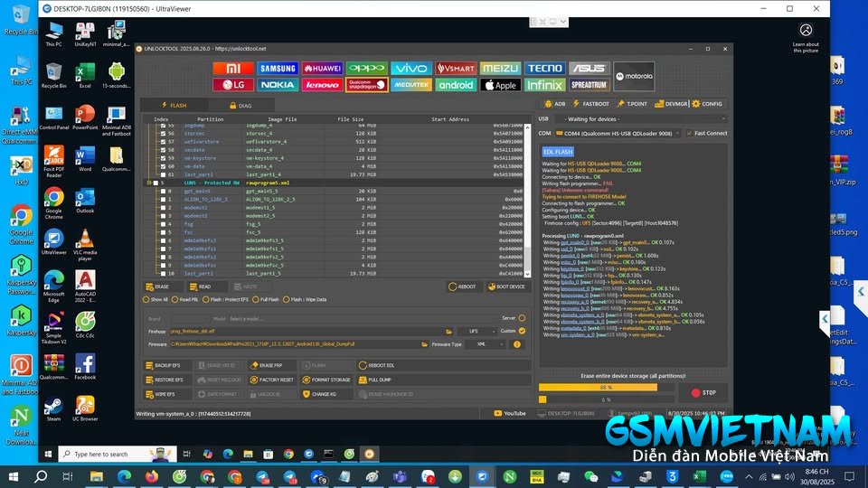Image resolution: width=868 pixels, height=488 pixels.
Task: Click the ERASE FRP button
Action: point(270,366)
